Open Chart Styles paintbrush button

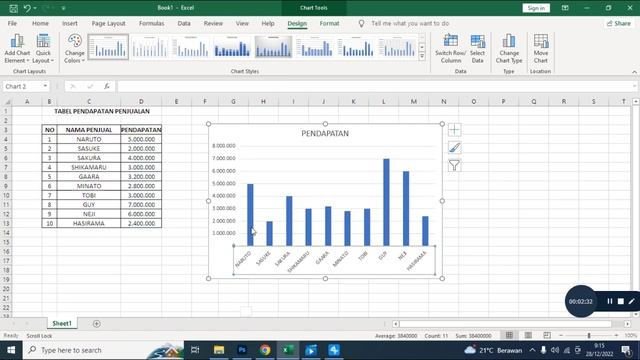(x=454, y=147)
